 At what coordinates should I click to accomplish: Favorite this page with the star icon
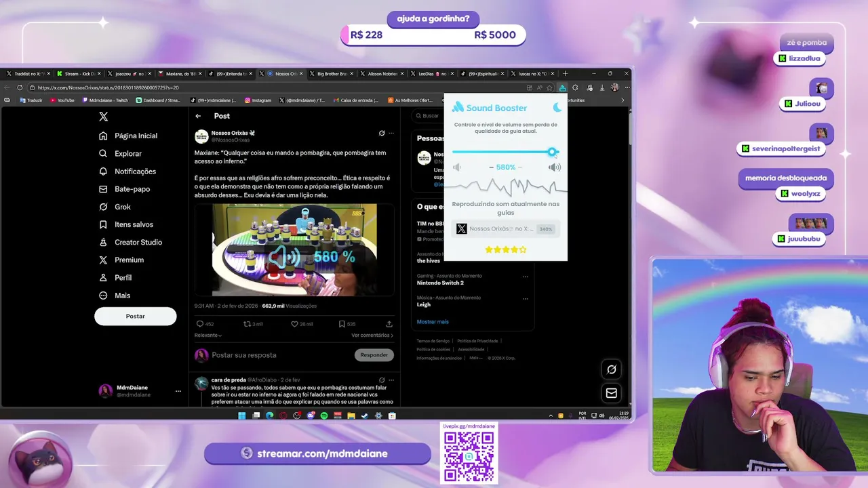click(549, 87)
